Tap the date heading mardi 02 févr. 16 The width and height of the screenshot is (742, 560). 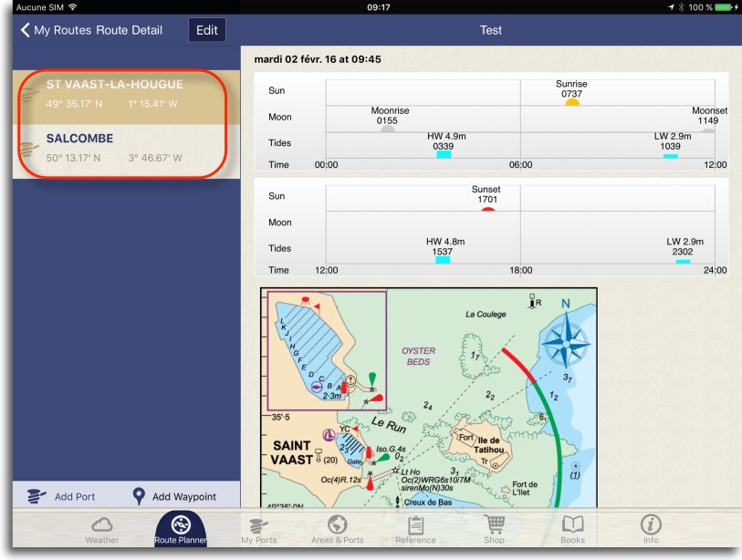(x=318, y=59)
